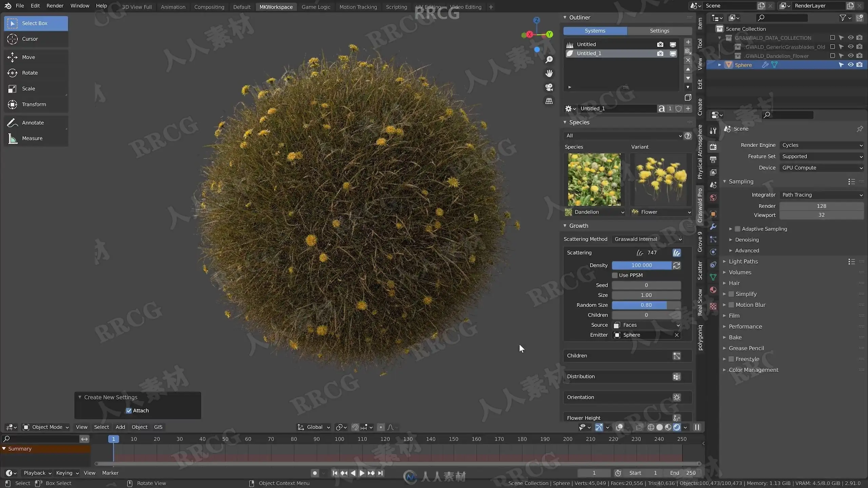This screenshot has height=488, width=868.
Task: Click the pan hand viewport icon
Action: pyautogui.click(x=549, y=74)
